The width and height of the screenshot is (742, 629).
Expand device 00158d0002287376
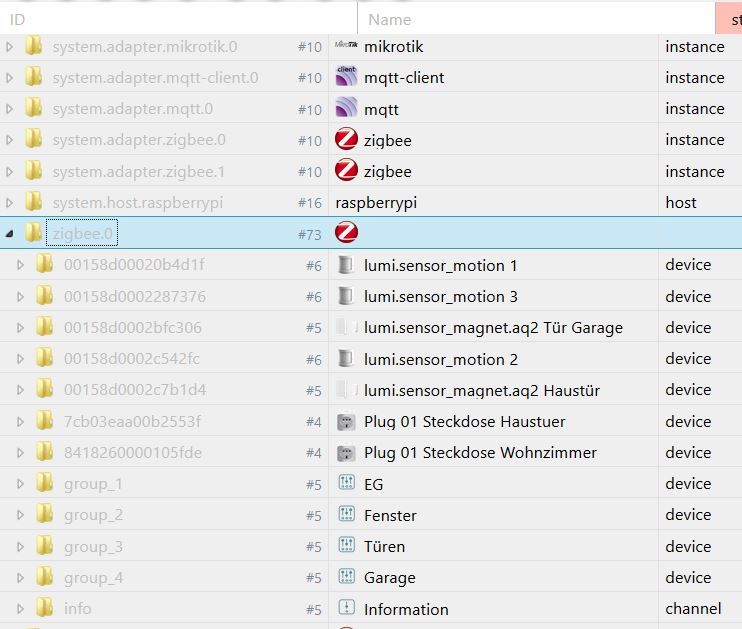(20, 297)
